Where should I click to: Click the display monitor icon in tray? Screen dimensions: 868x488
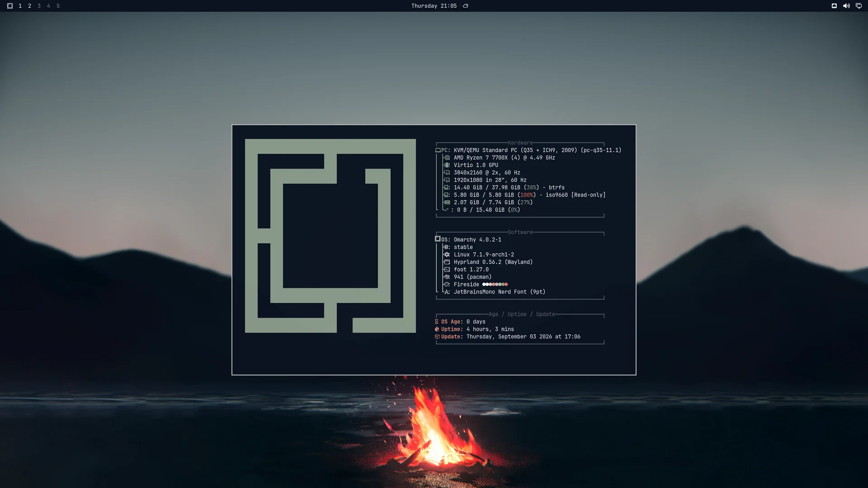(859, 6)
